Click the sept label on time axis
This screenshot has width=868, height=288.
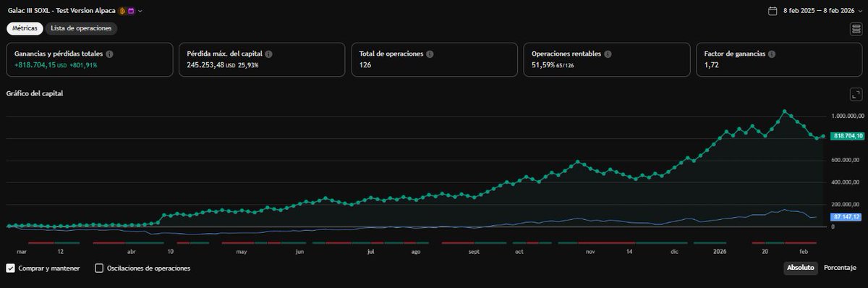[475, 252]
